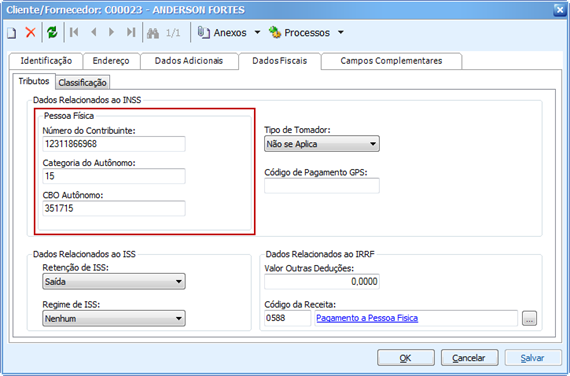Screen dimensions: 570x376
Task: Open the Campos Complementares tab
Action: click(391, 61)
